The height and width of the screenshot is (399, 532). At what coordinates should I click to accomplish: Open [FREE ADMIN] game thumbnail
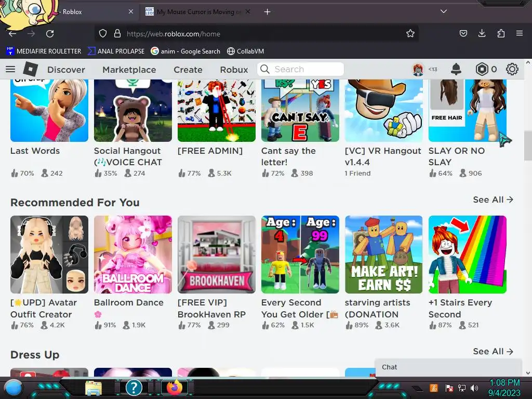click(x=217, y=111)
